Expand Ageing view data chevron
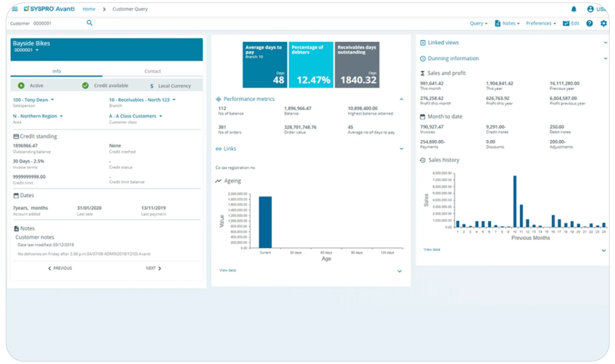Image resolution: width=615 pixels, height=364 pixels. pos(399,271)
